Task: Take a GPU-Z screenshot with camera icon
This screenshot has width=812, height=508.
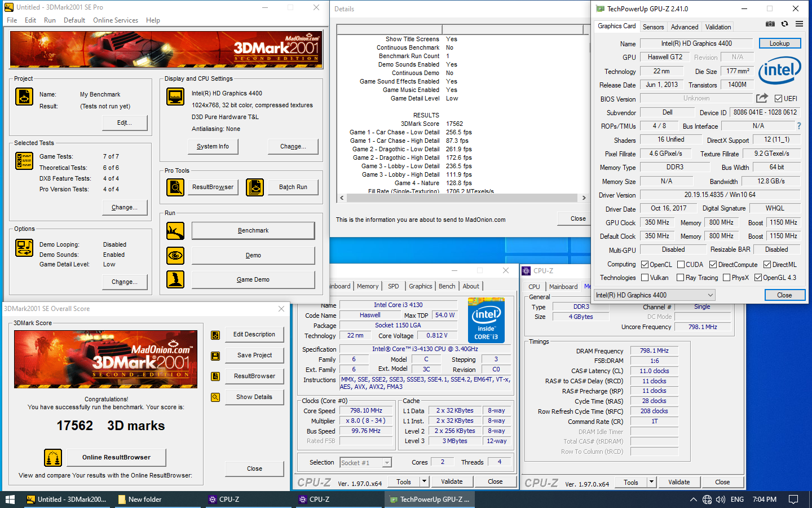Action: [770, 24]
